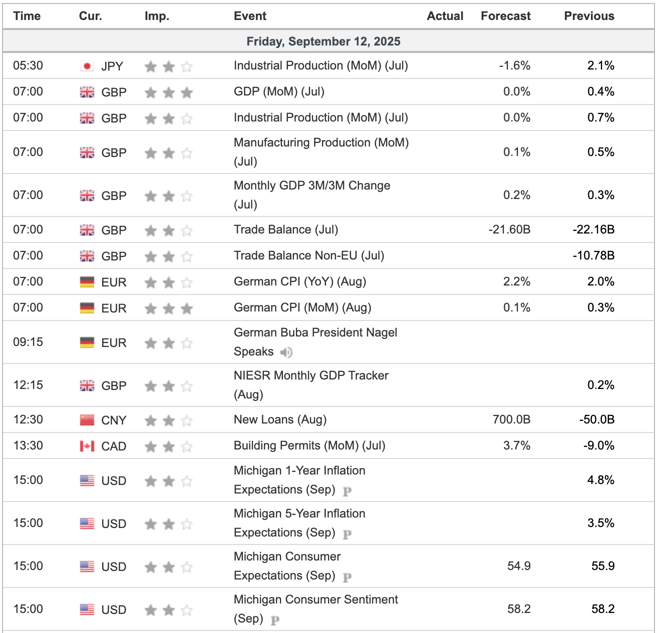Click the Canada flag icon beside CAD
658x633 pixels.
(x=87, y=446)
